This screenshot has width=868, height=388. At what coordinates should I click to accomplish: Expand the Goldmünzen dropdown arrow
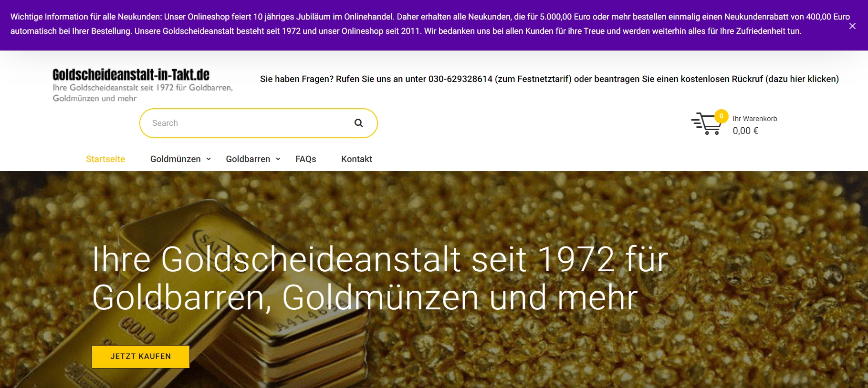tap(209, 159)
